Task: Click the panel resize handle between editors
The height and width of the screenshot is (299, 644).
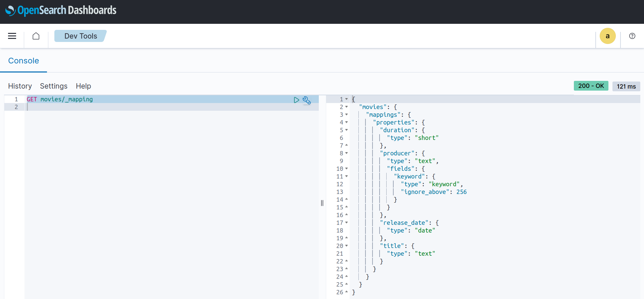Action: pos(322,203)
